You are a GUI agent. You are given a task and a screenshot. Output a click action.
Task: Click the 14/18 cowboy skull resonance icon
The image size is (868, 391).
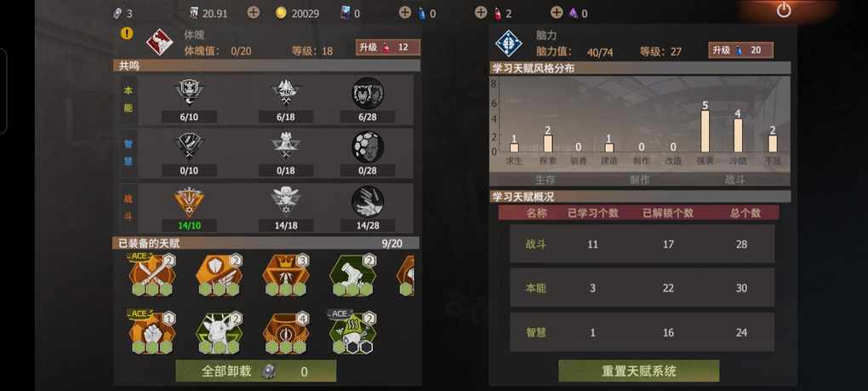286,202
